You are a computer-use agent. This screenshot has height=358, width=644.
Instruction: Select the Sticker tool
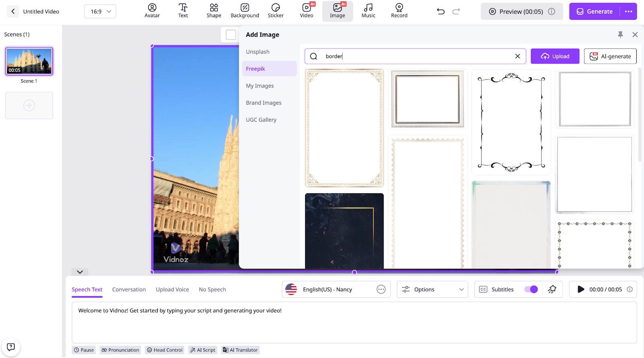[x=275, y=11]
